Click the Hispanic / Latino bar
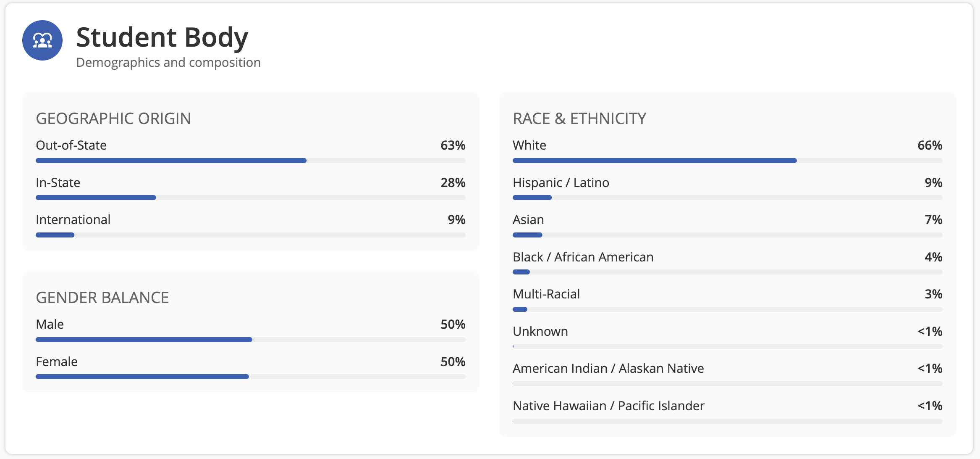Screen dimensions: 980x459 click(x=728, y=198)
